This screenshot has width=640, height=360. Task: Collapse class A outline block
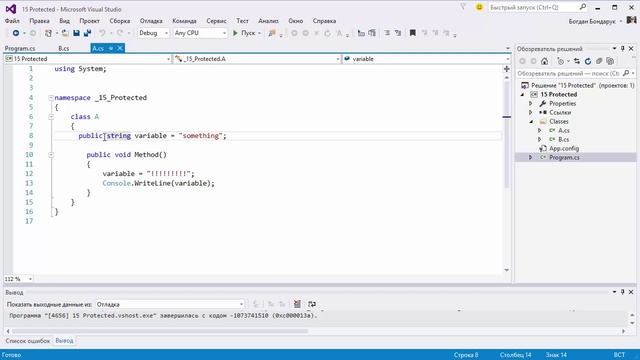[x=51, y=117]
